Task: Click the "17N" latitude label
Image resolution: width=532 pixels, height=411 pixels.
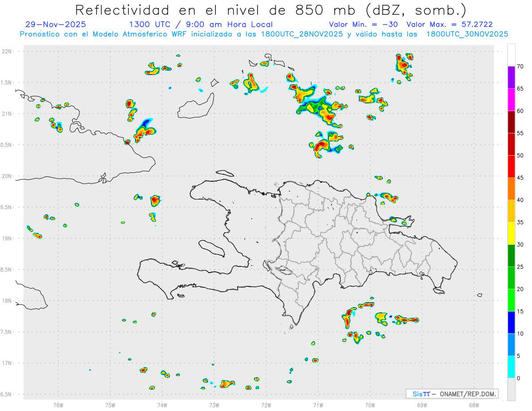Action: pyautogui.click(x=7, y=363)
